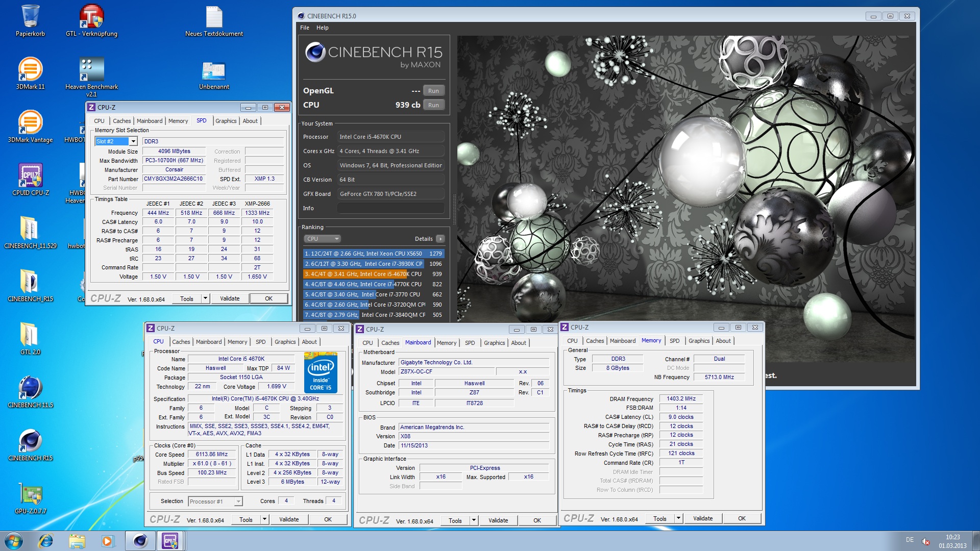Click the Cinebench Info input field

click(x=390, y=208)
